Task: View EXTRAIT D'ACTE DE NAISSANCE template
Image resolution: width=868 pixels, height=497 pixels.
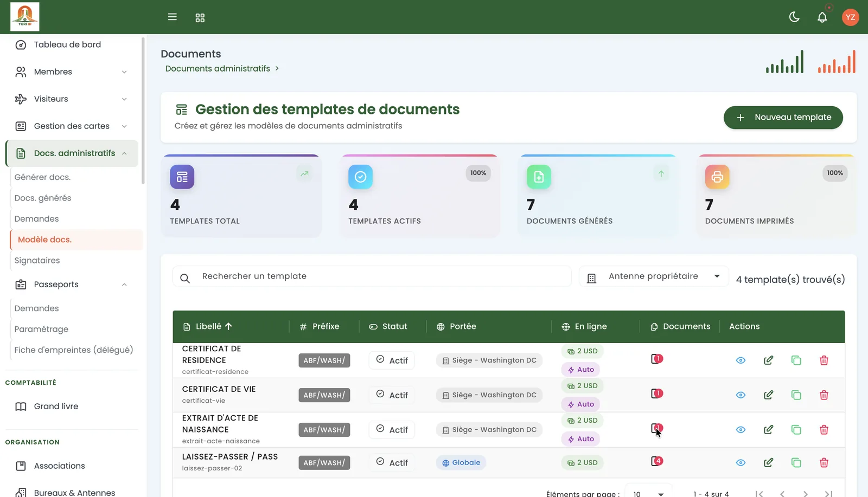Action: pos(741,430)
